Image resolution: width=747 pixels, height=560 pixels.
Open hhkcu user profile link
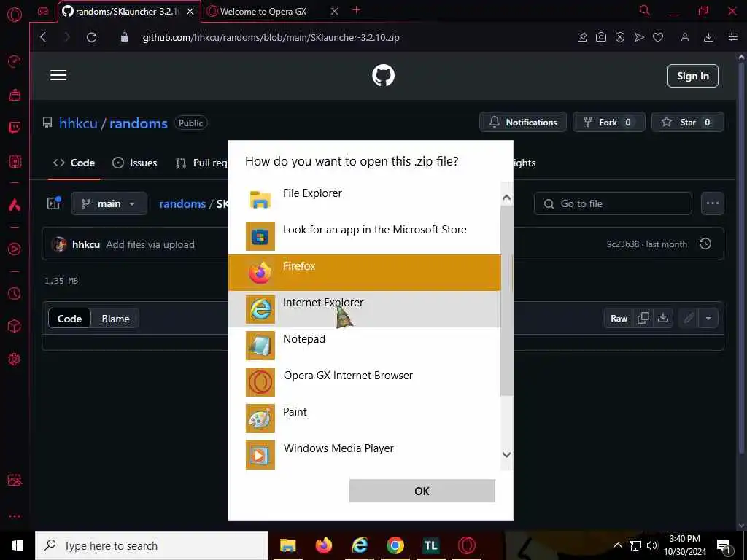tap(78, 122)
